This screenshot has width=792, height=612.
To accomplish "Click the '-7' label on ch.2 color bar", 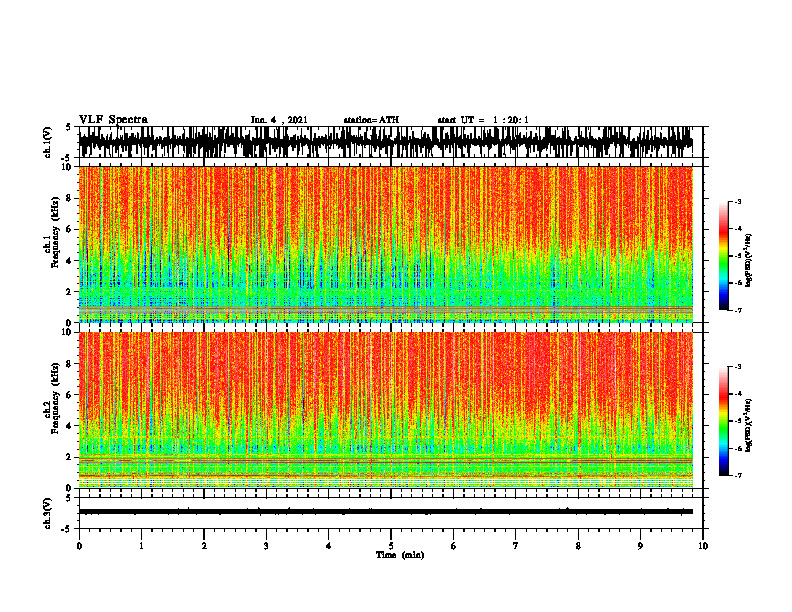I will point(737,475).
